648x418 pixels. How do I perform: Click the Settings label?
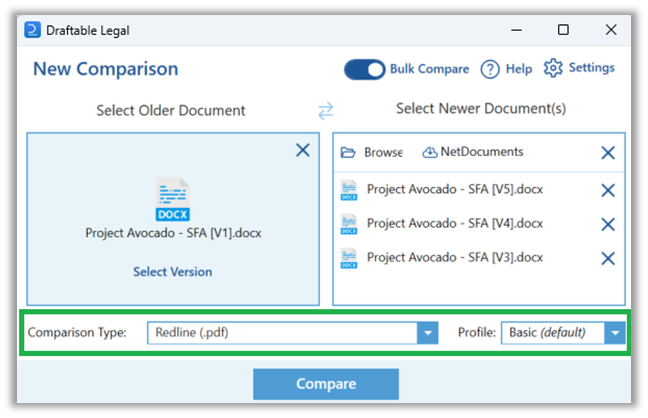point(592,68)
